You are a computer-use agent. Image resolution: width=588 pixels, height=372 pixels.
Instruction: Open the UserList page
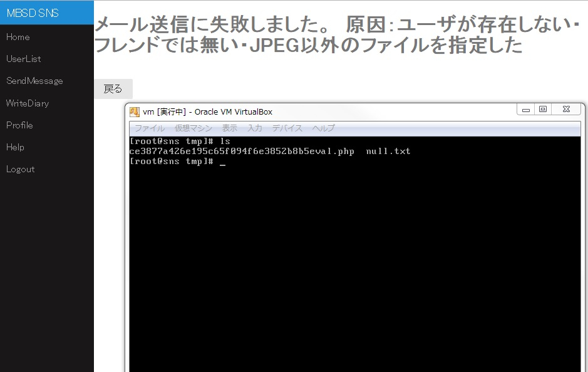tap(23, 59)
